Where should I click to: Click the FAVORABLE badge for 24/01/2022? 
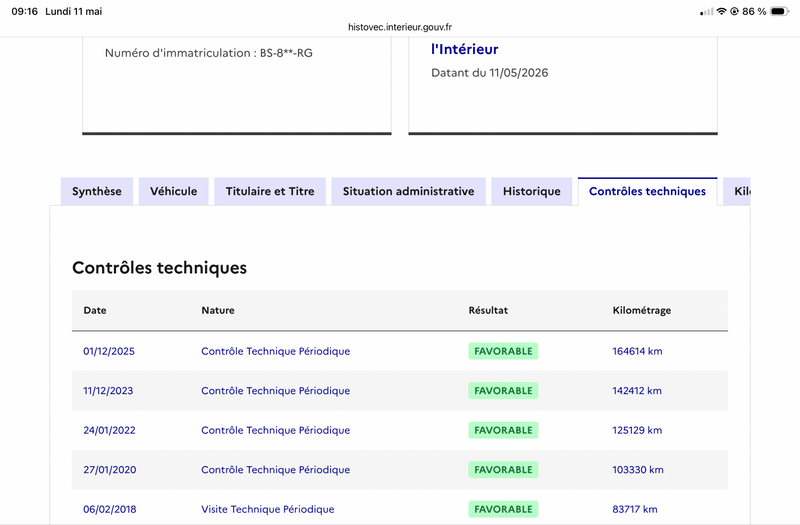tap(503, 430)
